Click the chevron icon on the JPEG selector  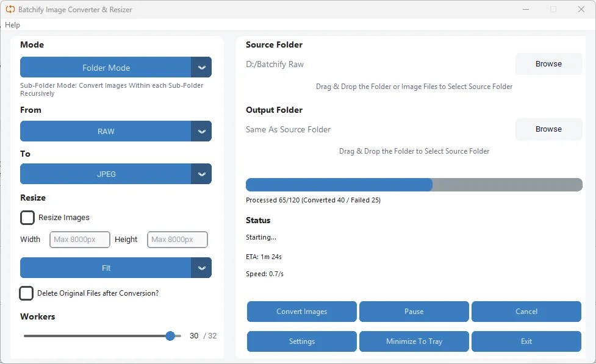202,174
